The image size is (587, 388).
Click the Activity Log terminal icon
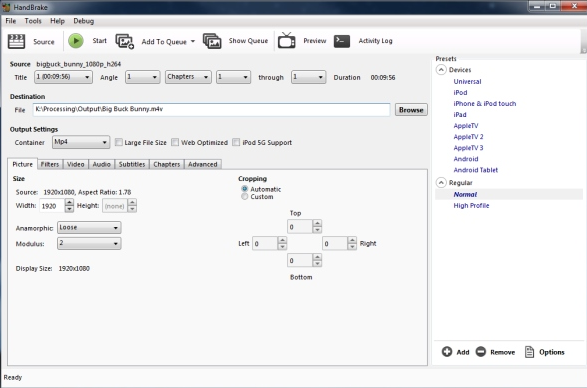click(342, 41)
